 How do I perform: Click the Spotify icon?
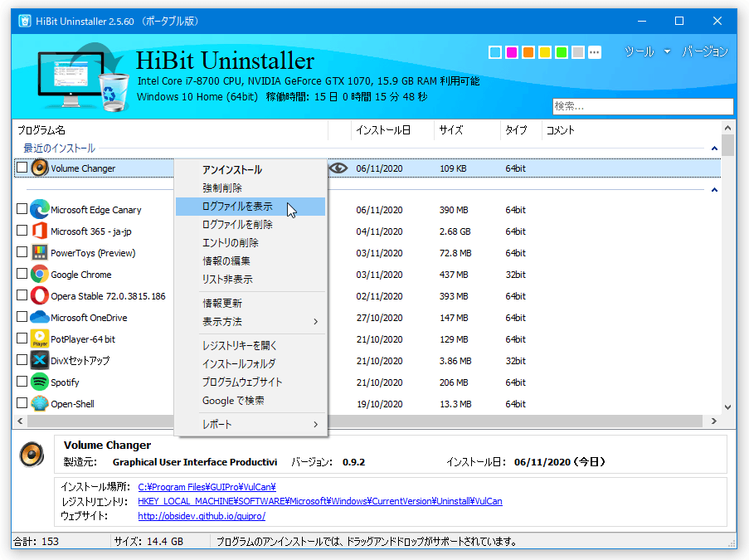click(40, 382)
